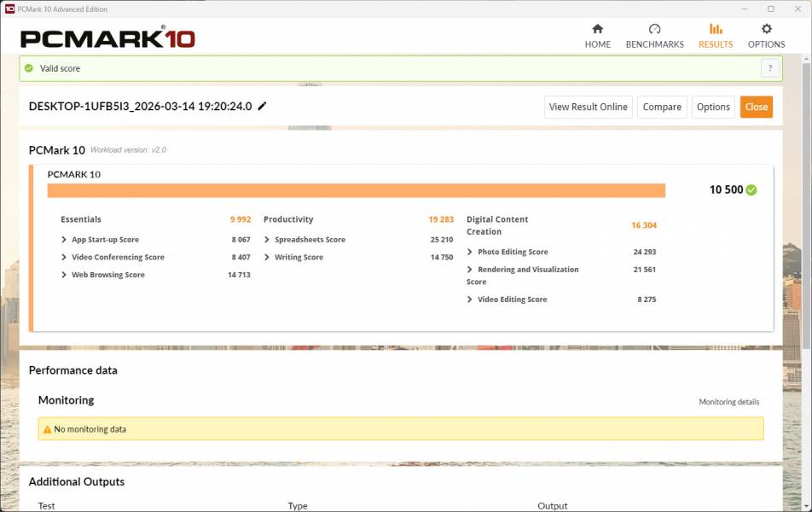Click the question mark help icon

tap(769, 68)
